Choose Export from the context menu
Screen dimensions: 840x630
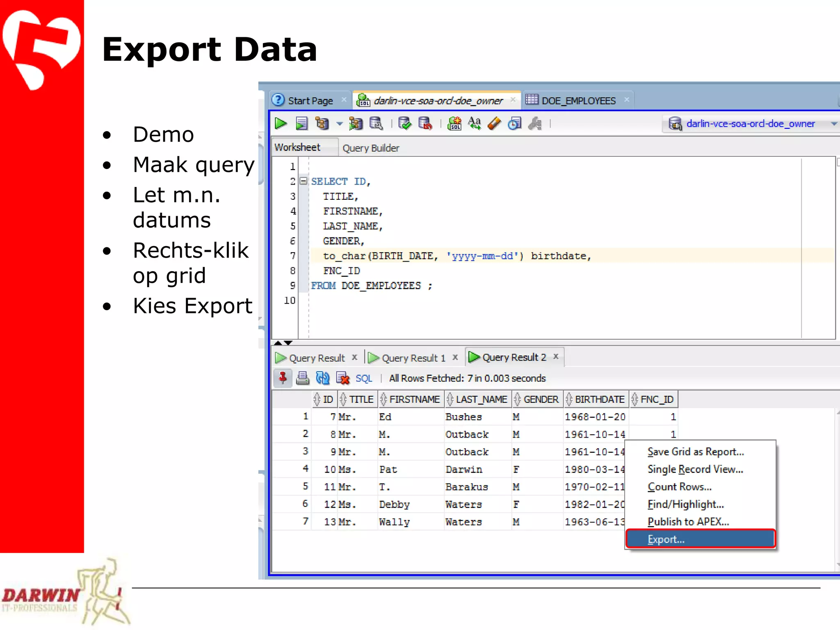(701, 539)
